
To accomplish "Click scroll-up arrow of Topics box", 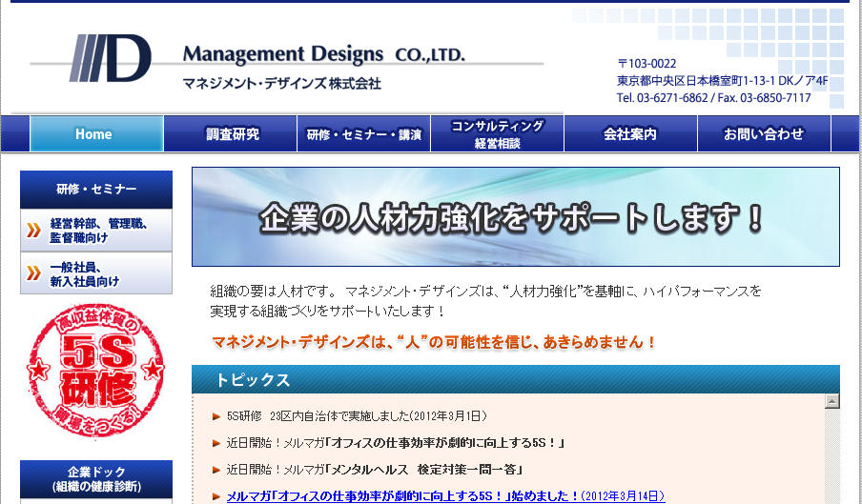I will pyautogui.click(x=831, y=401).
